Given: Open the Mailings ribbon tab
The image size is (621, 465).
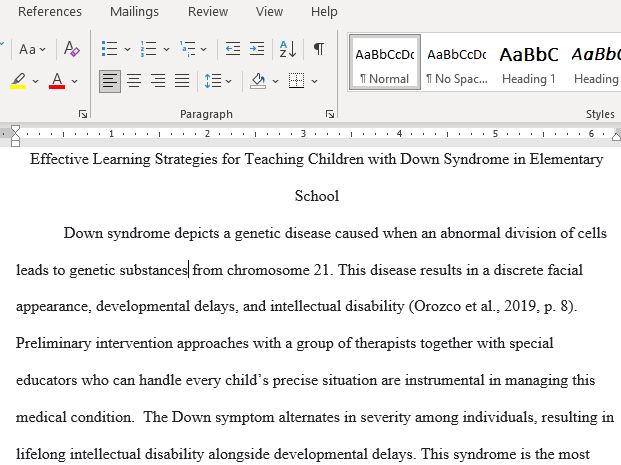Looking at the screenshot, I should point(134,11).
